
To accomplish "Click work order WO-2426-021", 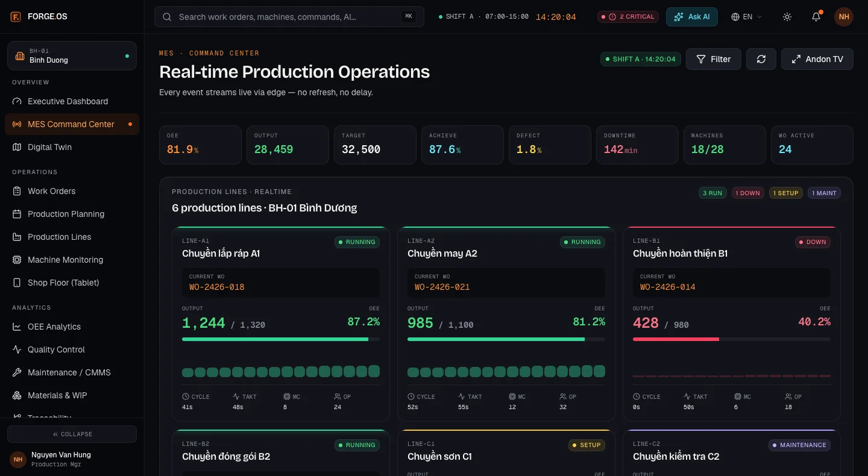I will point(442,287).
